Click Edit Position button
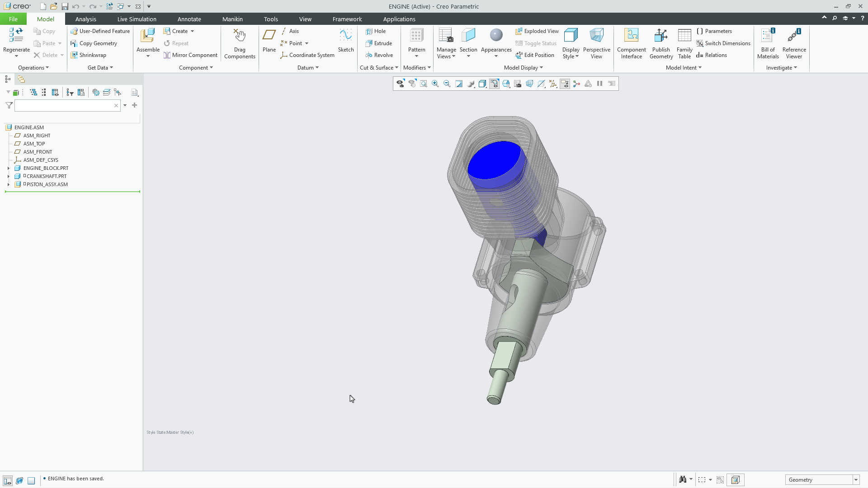Image resolution: width=868 pixels, height=488 pixels. [535, 55]
